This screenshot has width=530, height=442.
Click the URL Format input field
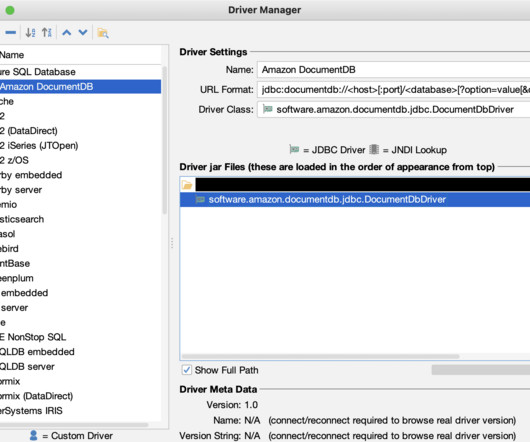pyautogui.click(x=393, y=90)
